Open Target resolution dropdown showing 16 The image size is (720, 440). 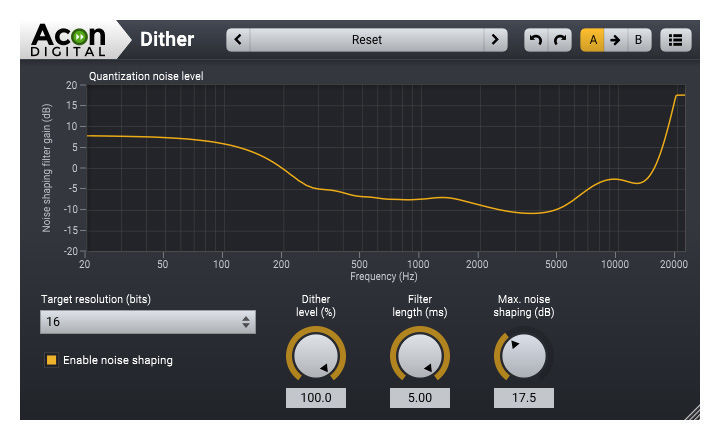[x=148, y=322]
